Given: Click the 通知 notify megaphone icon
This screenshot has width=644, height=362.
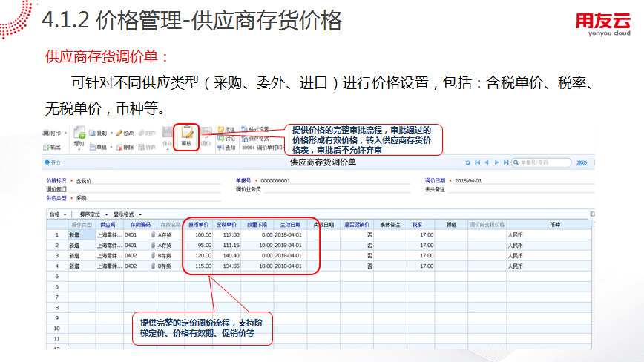Looking at the screenshot, I should coord(221,148).
